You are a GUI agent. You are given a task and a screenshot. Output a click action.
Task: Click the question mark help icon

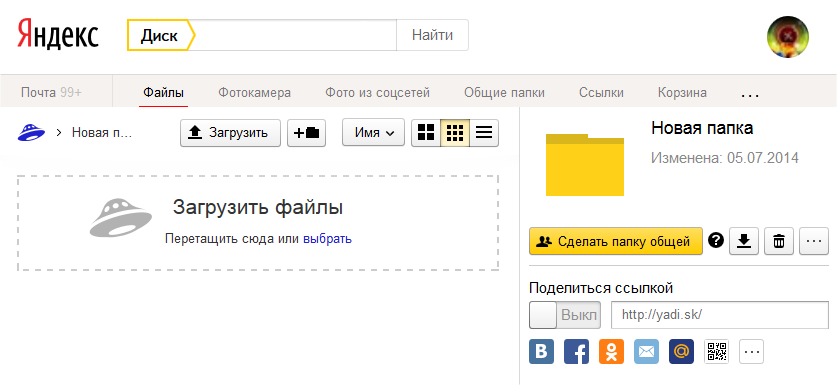[715, 241]
